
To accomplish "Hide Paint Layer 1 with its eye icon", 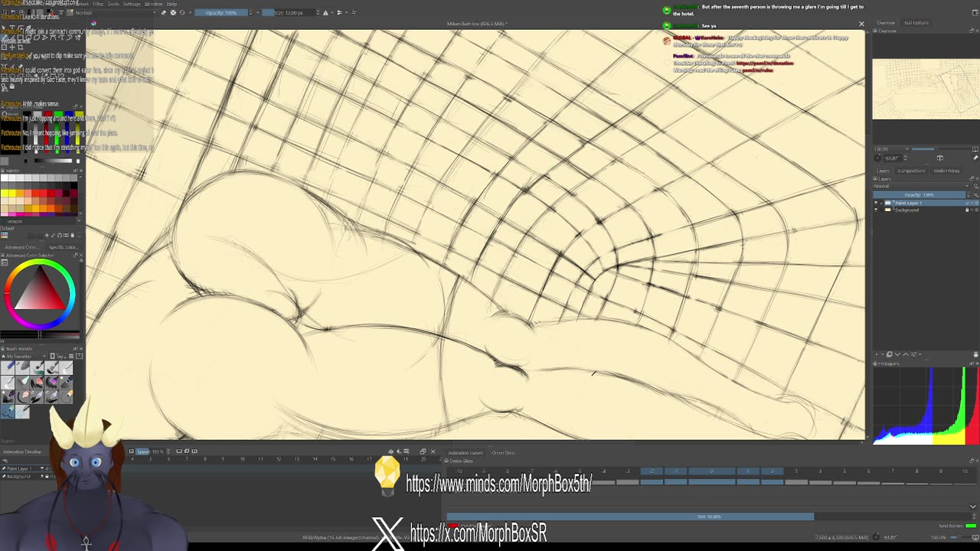I will click(877, 203).
